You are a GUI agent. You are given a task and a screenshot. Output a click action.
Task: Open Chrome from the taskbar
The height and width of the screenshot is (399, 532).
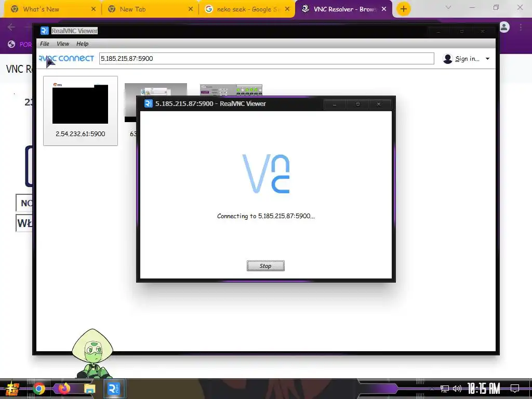[x=38, y=389]
